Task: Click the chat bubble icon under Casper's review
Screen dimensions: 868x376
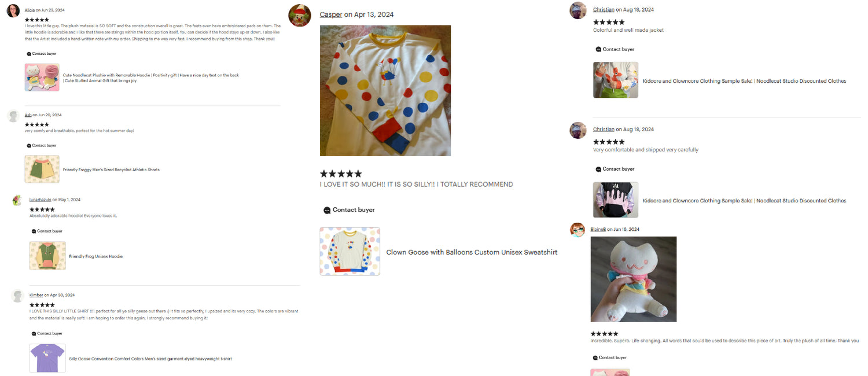Action: point(327,210)
